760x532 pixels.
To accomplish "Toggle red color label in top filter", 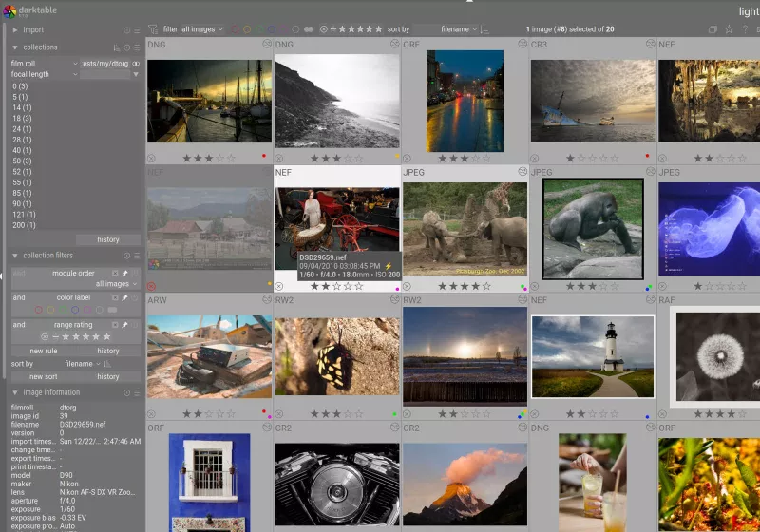I will pyautogui.click(x=236, y=29).
